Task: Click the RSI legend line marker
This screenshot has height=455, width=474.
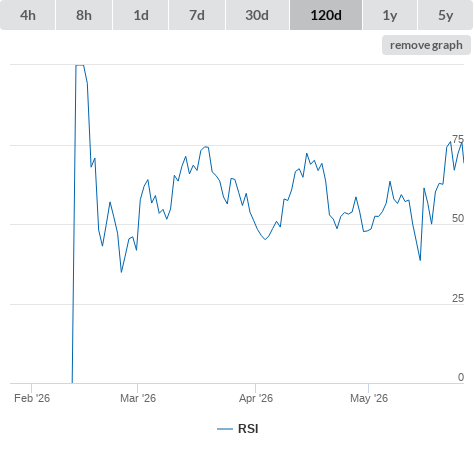Action: 225,429
